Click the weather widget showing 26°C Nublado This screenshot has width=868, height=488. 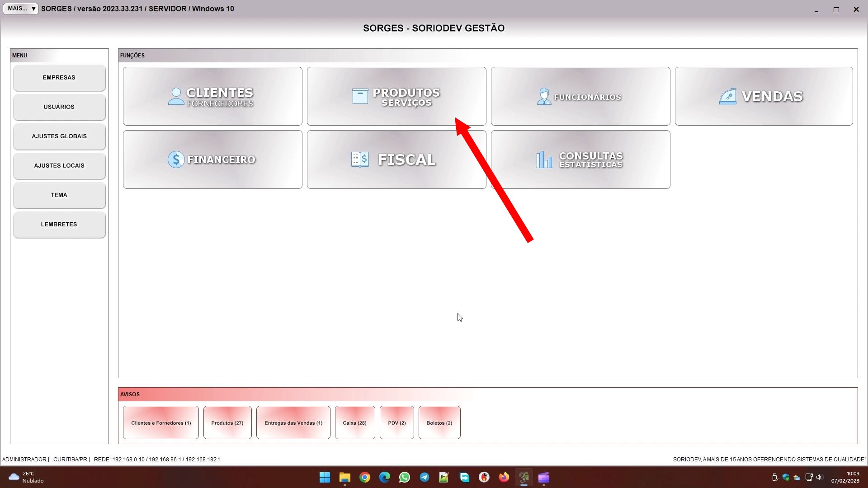pos(26,478)
